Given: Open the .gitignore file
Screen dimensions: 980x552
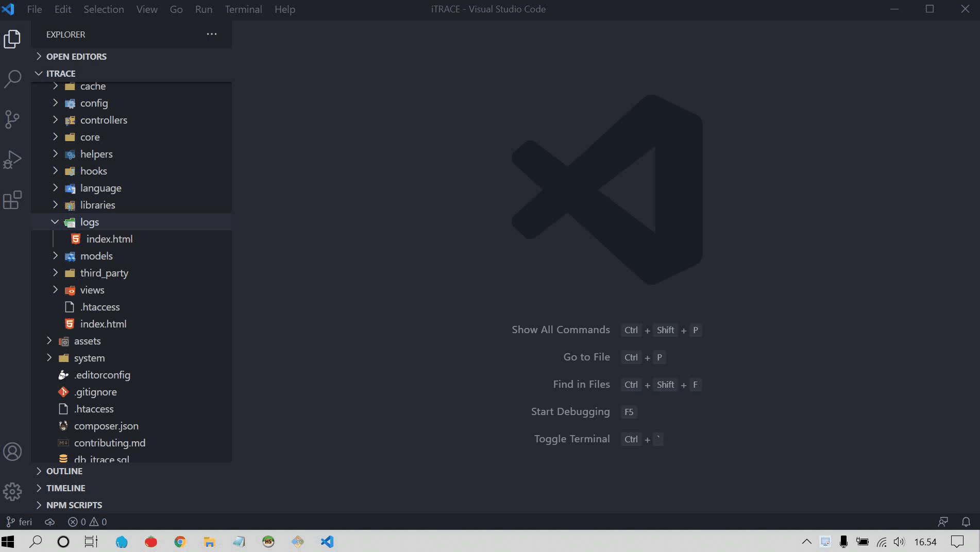Looking at the screenshot, I should click(x=131, y=392).
